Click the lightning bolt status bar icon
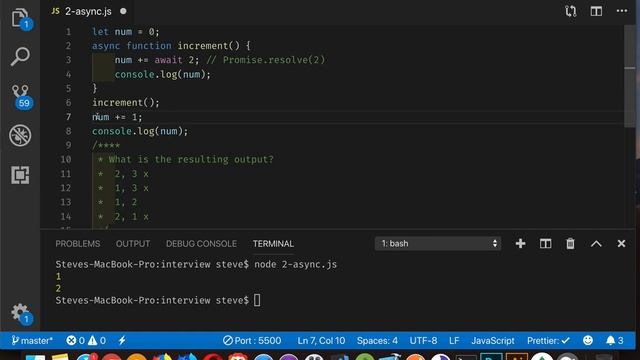The image size is (640, 360). point(122,340)
